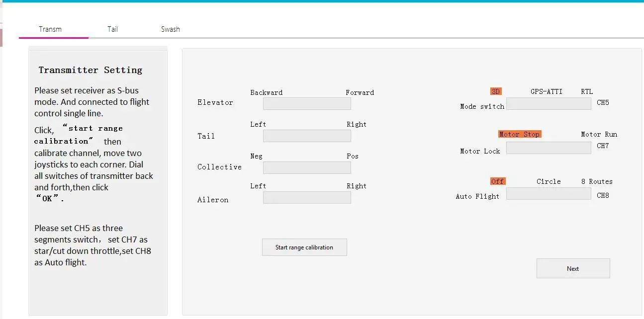The height and width of the screenshot is (319, 644).
Task: Click the Aileron channel bar
Action: coord(307,197)
